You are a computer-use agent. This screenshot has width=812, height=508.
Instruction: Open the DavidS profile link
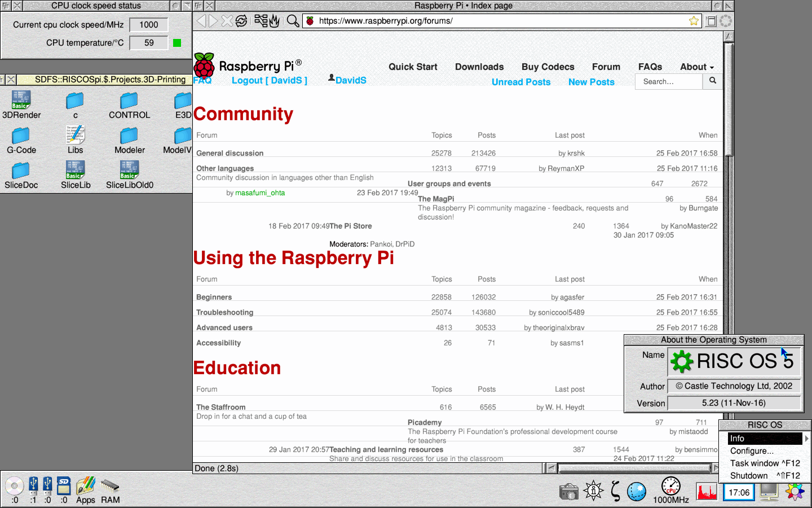351,80
